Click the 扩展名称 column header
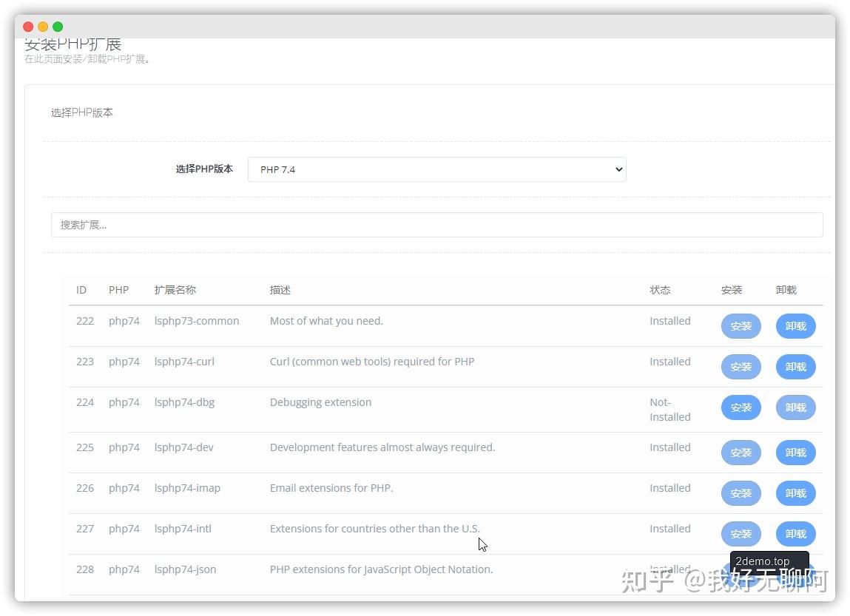 (175, 290)
